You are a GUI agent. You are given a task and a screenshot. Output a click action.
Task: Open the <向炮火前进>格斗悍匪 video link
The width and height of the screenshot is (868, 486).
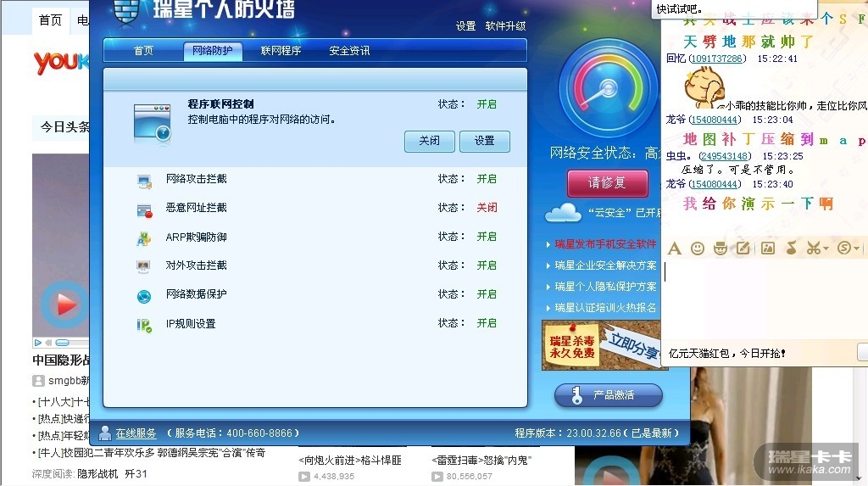(350, 460)
